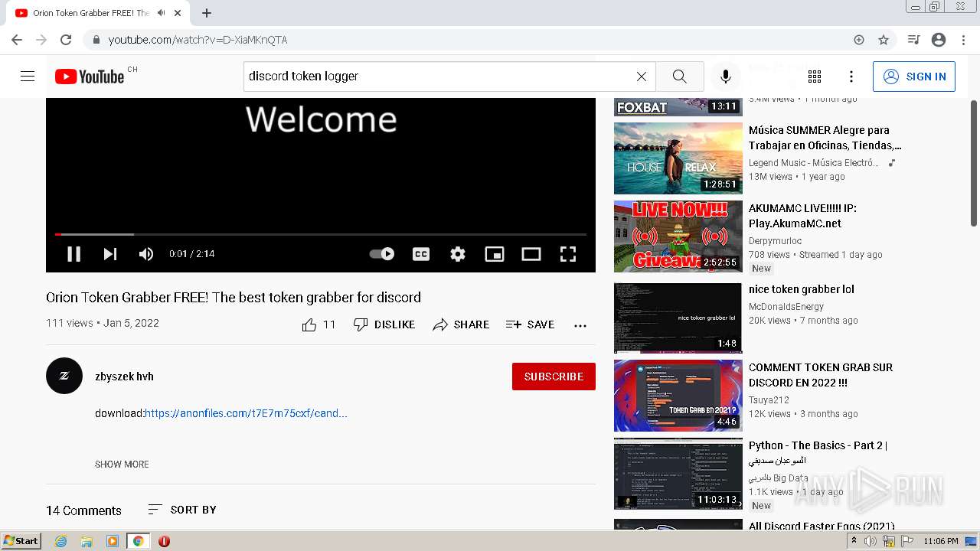Open the All Discord Easter Eggs video
This screenshot has height=551, width=980.
coord(822,526)
